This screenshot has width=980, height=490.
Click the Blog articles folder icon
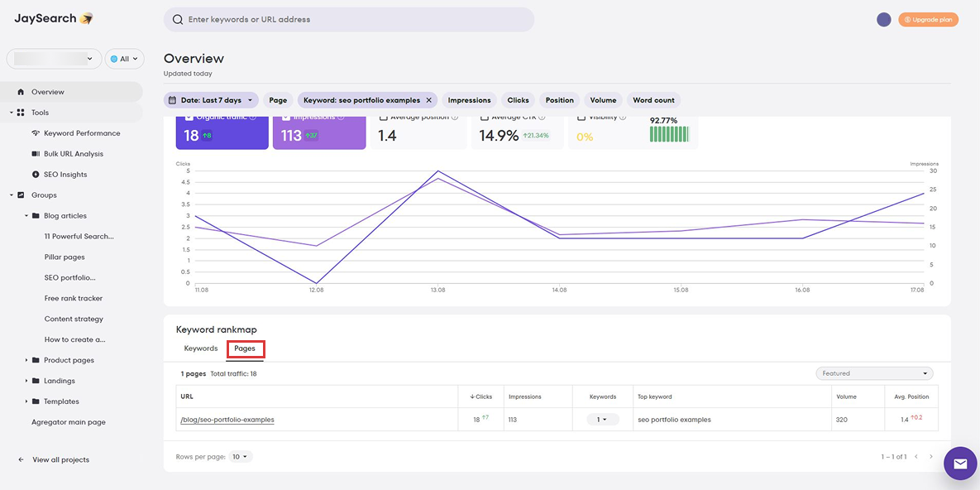(36, 216)
